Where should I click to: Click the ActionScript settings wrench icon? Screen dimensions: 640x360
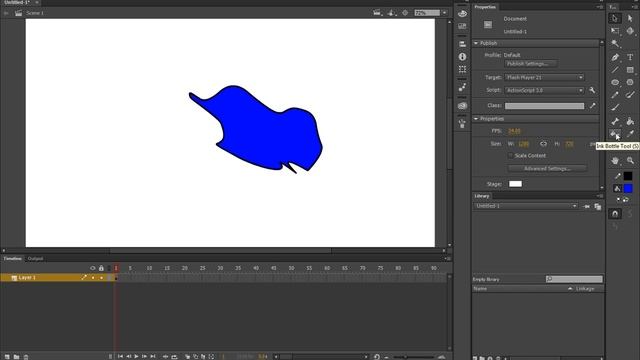[x=592, y=90]
